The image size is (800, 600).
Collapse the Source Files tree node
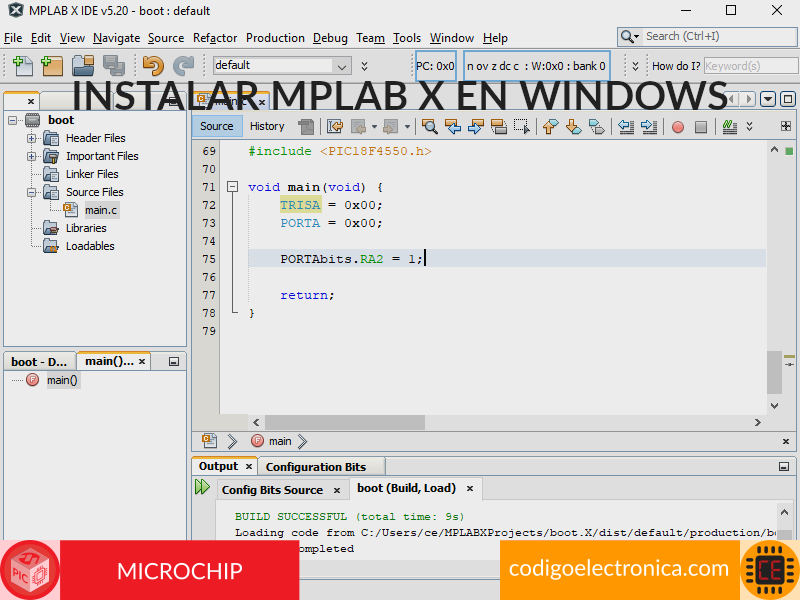32,192
